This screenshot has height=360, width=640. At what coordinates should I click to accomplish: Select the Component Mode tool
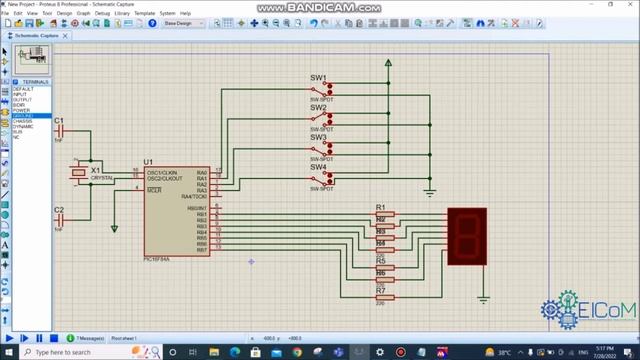[5, 62]
